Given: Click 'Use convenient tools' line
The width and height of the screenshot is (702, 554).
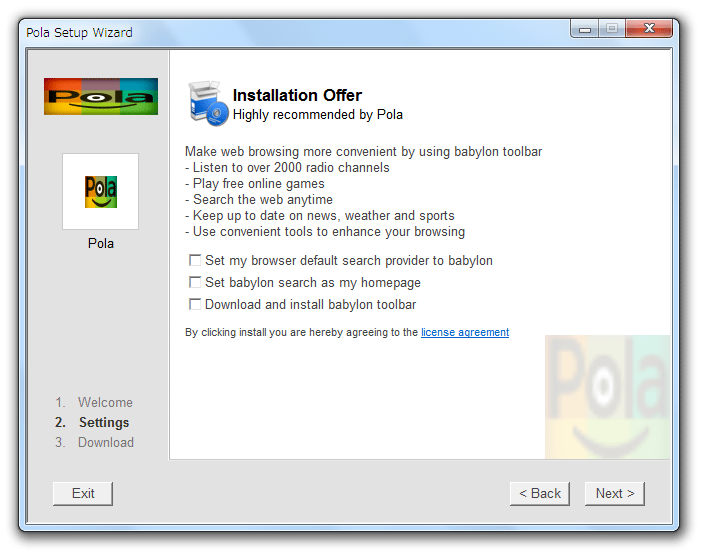Looking at the screenshot, I should (x=325, y=232).
